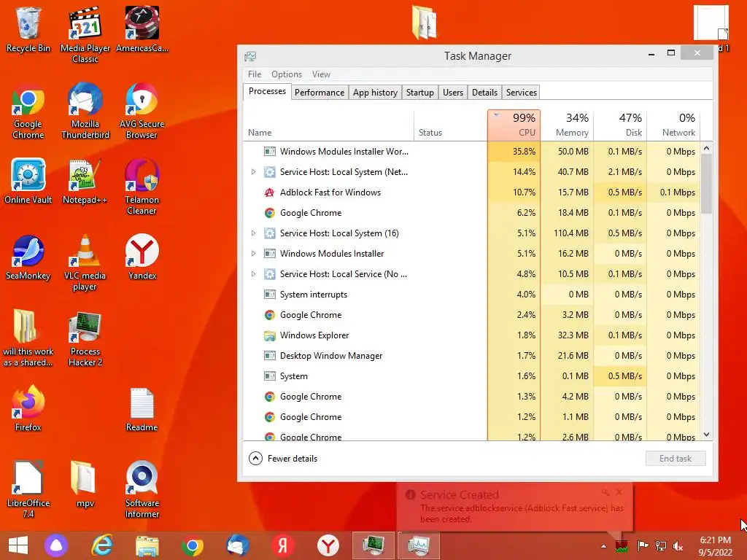The image size is (747, 560).
Task: Open Software Informer desktop shortcut
Action: (142, 489)
